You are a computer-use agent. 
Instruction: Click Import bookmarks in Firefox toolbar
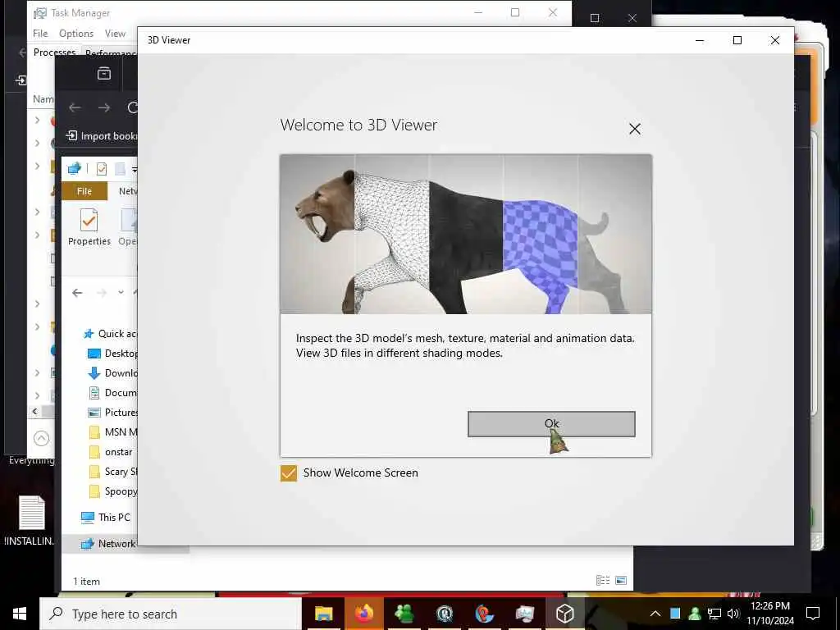101,136
